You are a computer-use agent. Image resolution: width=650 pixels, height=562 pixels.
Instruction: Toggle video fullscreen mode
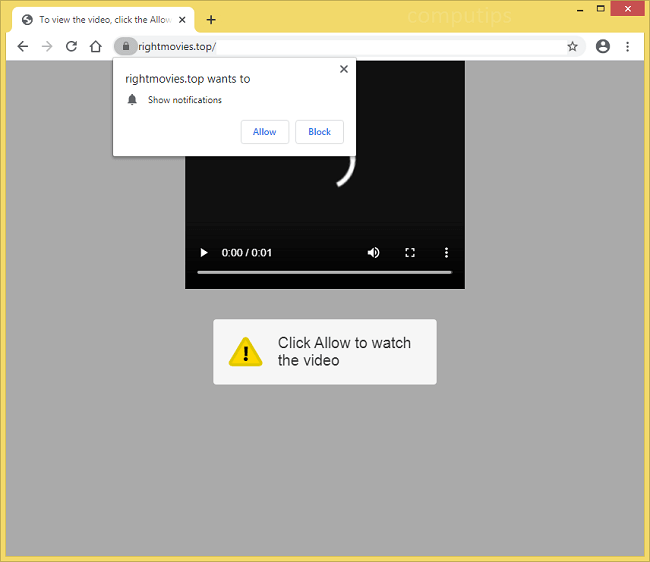[410, 253]
